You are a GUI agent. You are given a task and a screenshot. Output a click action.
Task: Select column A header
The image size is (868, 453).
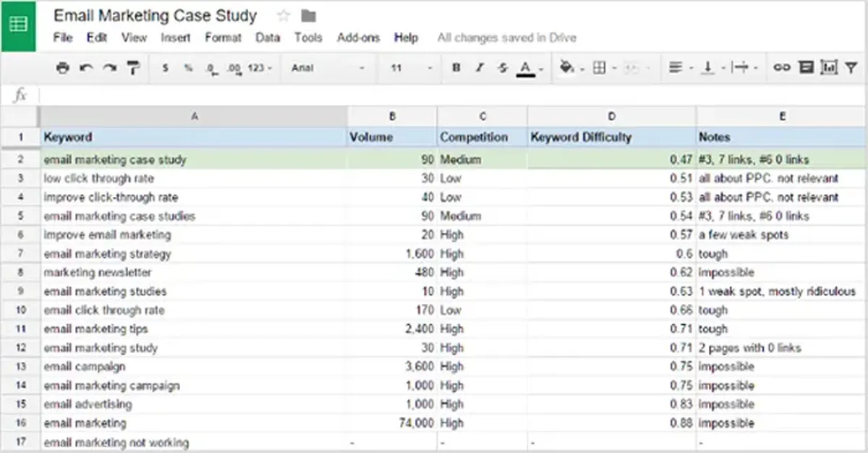click(193, 117)
